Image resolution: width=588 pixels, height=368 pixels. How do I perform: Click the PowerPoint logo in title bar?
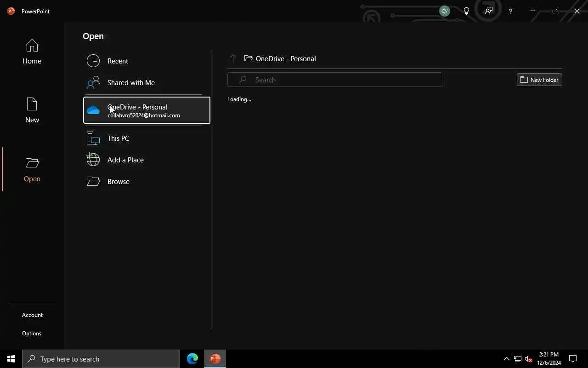click(11, 11)
